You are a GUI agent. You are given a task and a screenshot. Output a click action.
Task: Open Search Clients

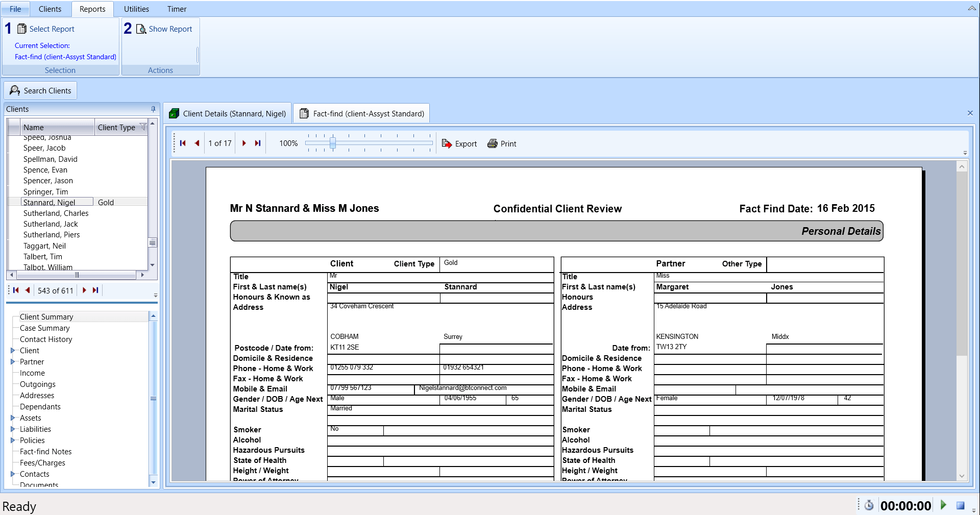click(x=41, y=91)
